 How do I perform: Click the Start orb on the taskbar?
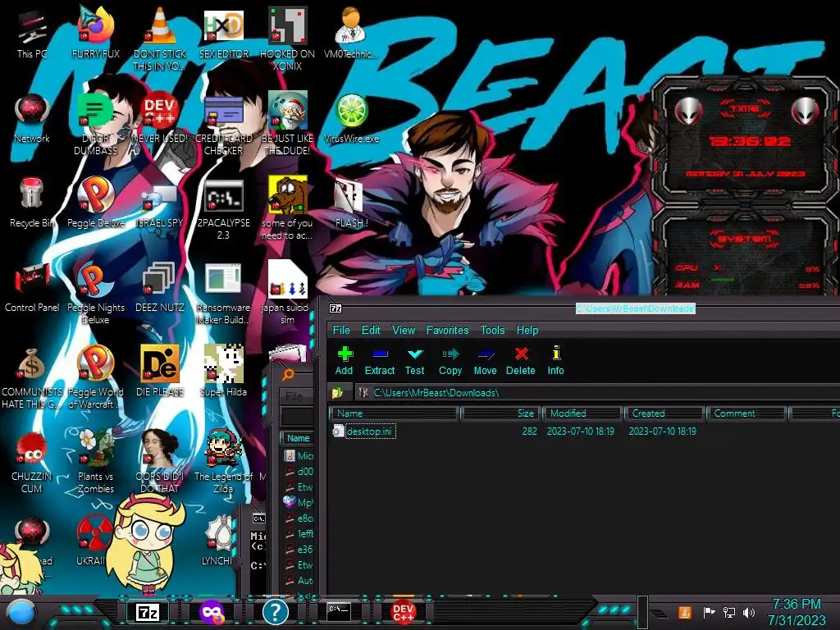[21, 614]
